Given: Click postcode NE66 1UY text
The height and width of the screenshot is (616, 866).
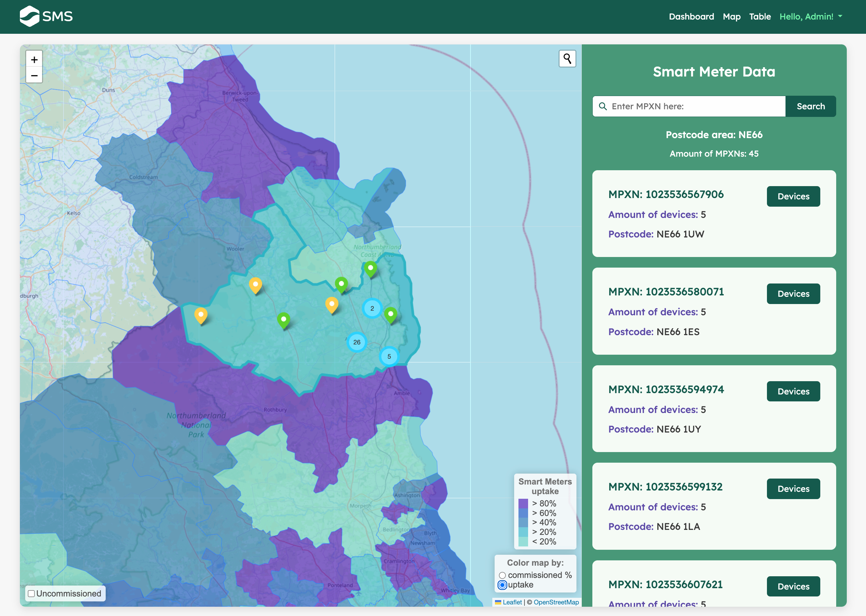Looking at the screenshot, I should pos(678,430).
